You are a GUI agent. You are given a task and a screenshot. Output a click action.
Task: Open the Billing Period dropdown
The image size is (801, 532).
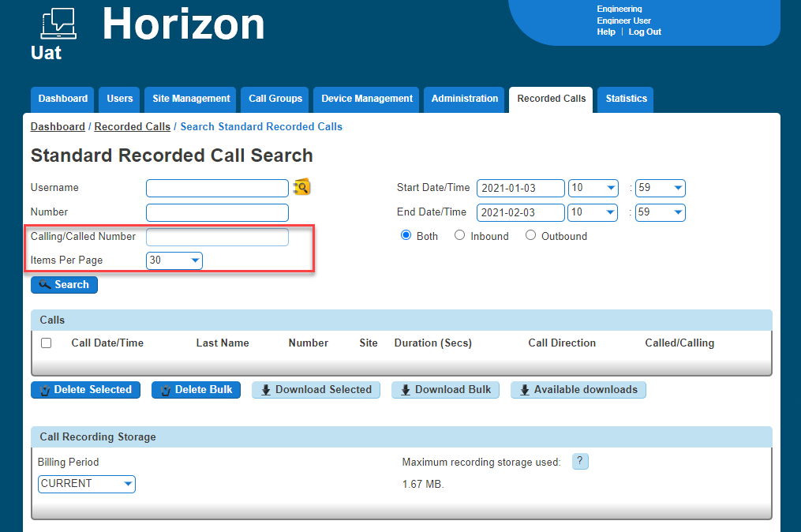(87, 484)
